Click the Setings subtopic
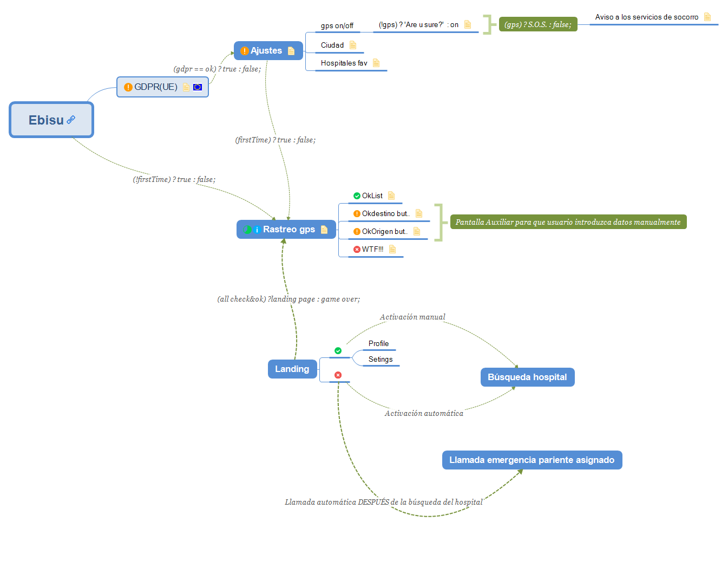 [381, 360]
